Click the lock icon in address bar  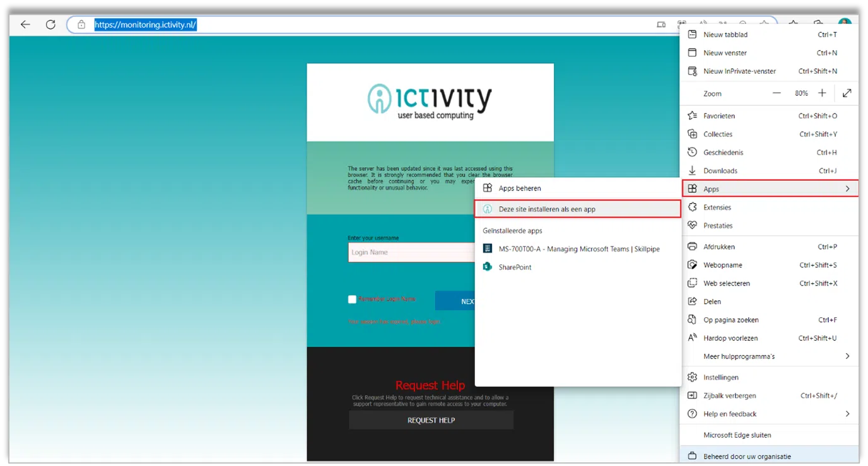coord(81,25)
